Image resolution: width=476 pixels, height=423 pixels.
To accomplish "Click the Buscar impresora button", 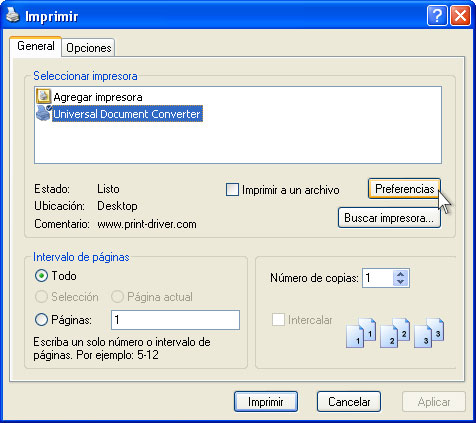I will 389,218.
